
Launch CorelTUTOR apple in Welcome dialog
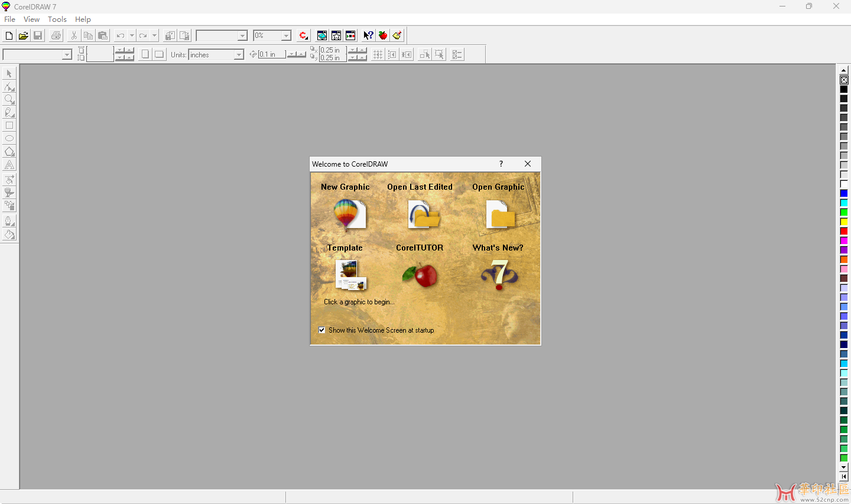(x=420, y=275)
